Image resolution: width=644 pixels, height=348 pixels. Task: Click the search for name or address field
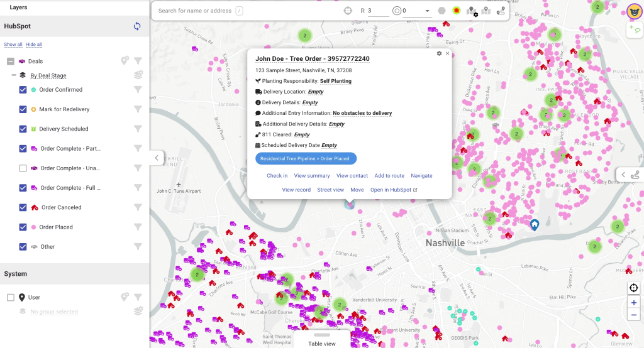tap(195, 11)
